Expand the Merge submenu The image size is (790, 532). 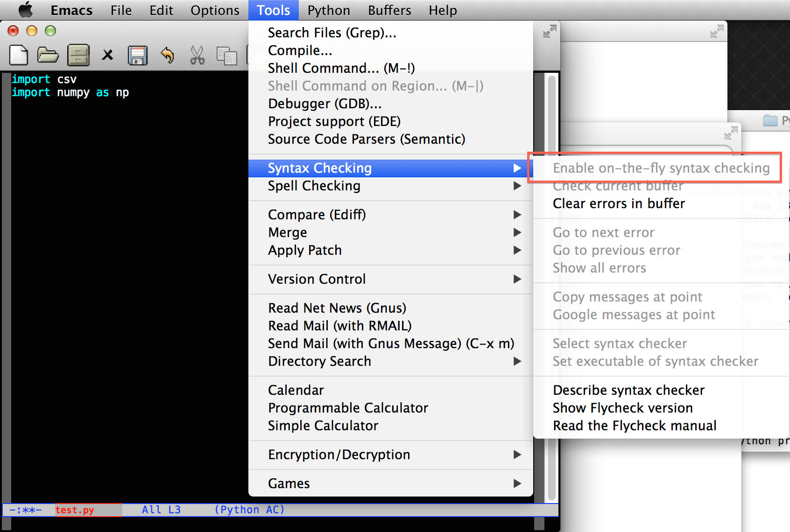point(391,232)
